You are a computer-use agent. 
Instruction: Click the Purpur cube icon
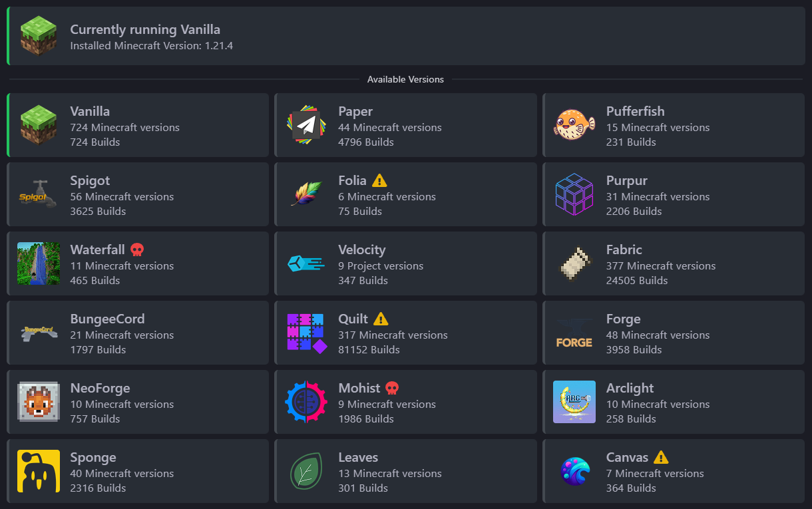tap(574, 194)
